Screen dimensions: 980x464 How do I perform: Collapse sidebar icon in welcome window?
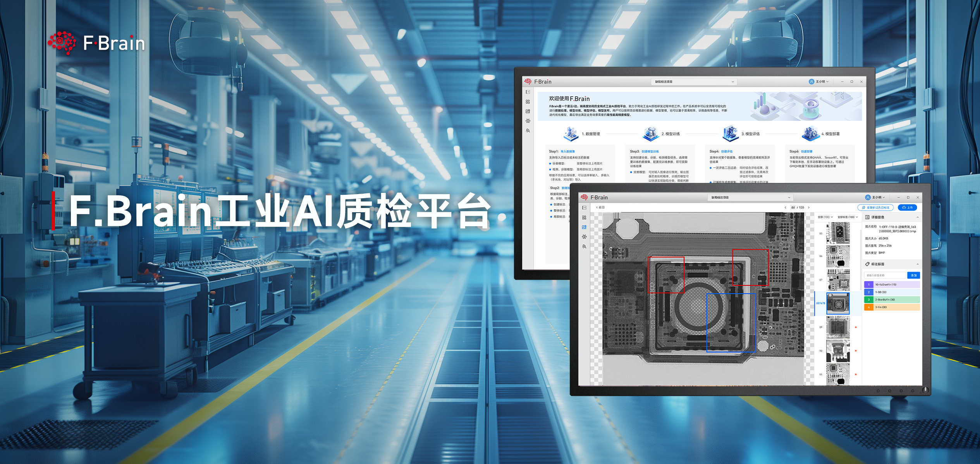tap(528, 92)
